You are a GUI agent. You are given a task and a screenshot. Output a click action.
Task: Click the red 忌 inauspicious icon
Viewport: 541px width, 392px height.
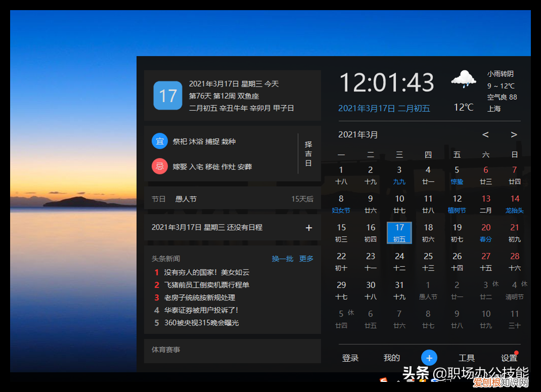coord(159,166)
